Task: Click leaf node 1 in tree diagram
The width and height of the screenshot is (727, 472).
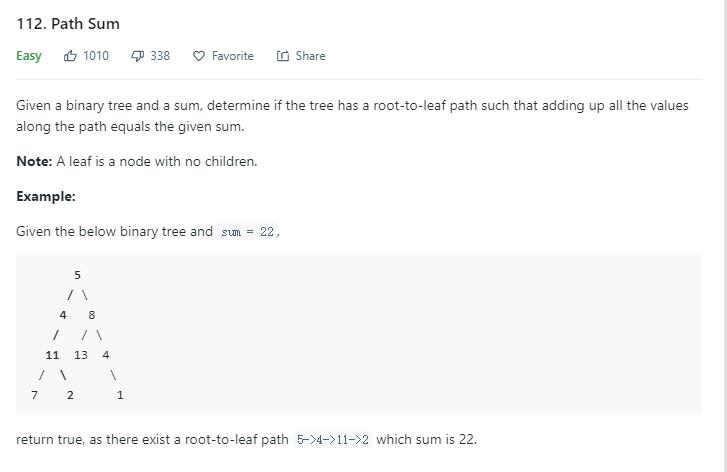Action: click(120, 395)
